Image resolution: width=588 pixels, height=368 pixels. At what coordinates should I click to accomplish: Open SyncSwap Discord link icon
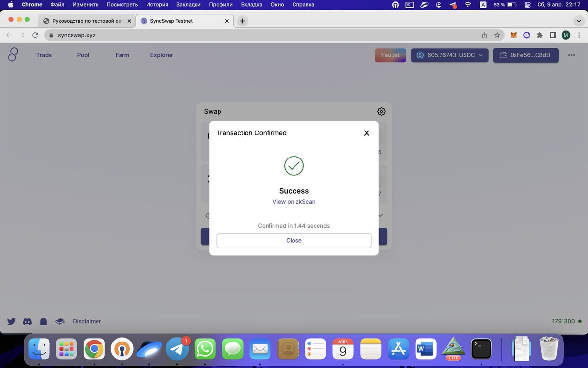pos(27,321)
